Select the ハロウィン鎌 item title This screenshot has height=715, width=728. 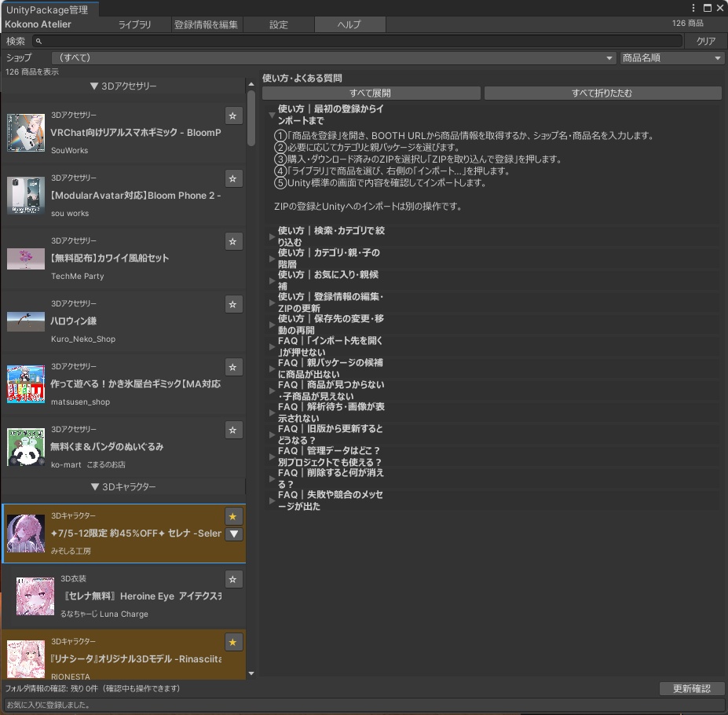tap(73, 321)
